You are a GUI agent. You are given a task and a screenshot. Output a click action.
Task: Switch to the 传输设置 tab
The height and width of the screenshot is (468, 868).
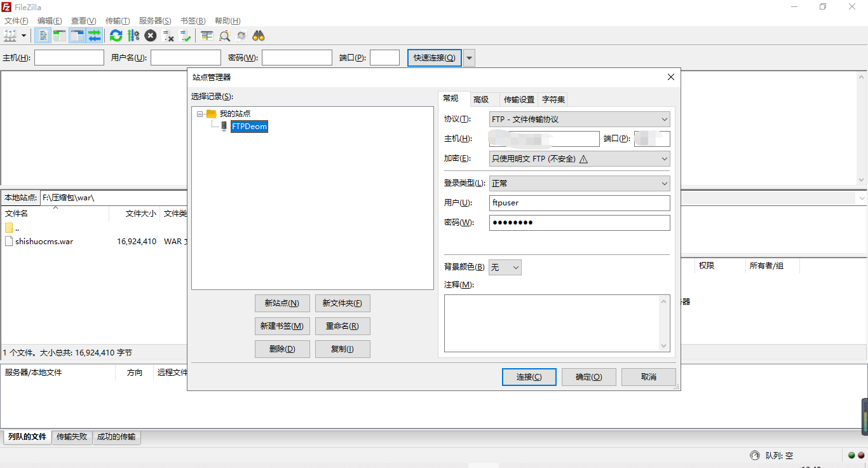[519, 99]
